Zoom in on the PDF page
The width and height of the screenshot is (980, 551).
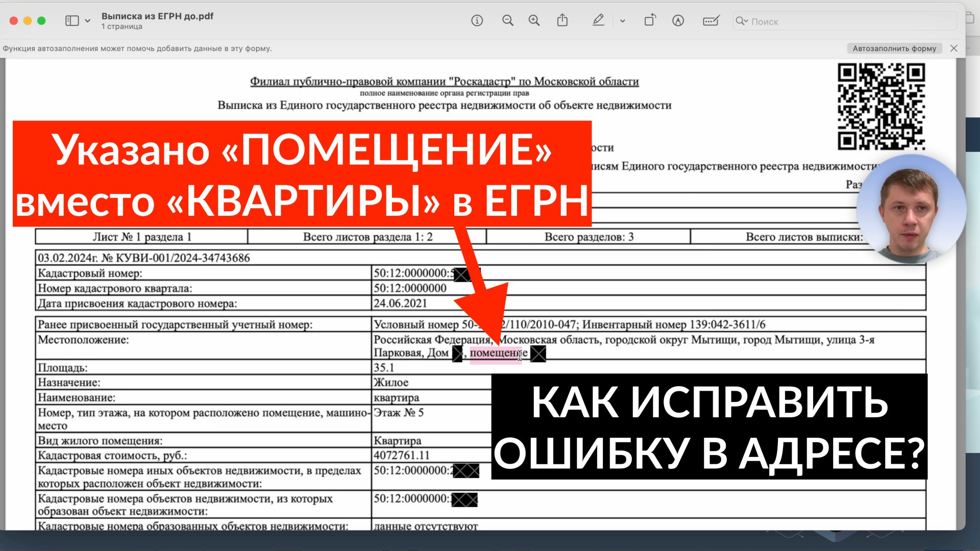pyautogui.click(x=534, y=21)
